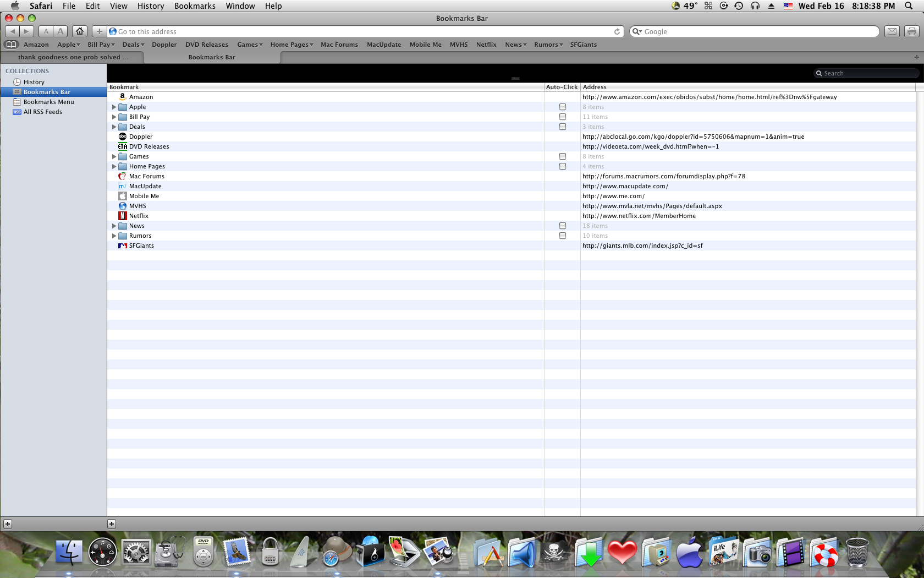Add a bookmark with the plus toolbar button
Screen dimensions: 924x578
point(99,31)
